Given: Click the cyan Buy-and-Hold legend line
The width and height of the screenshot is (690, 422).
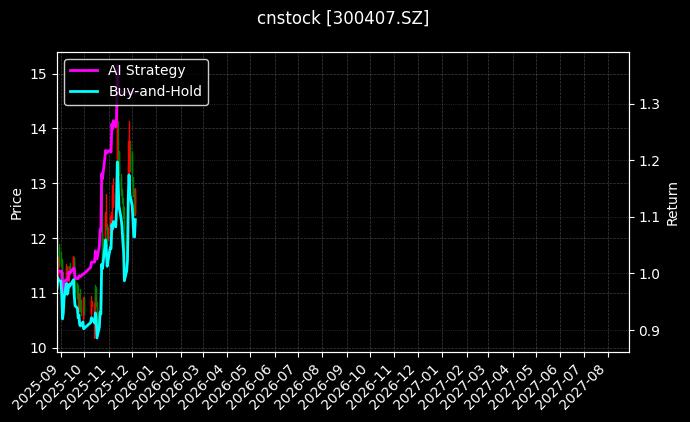Looking at the screenshot, I should (x=84, y=91).
